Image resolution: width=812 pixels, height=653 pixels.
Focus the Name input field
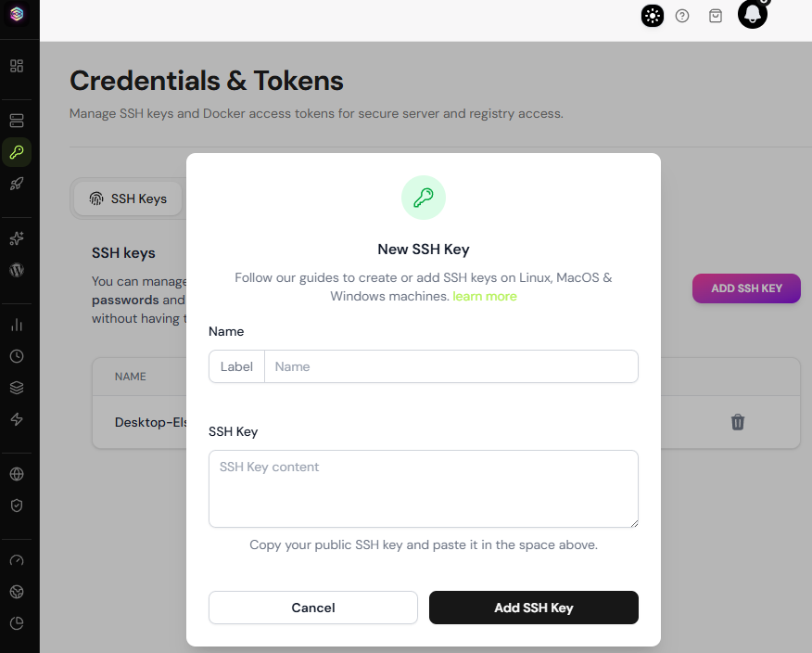pos(450,366)
